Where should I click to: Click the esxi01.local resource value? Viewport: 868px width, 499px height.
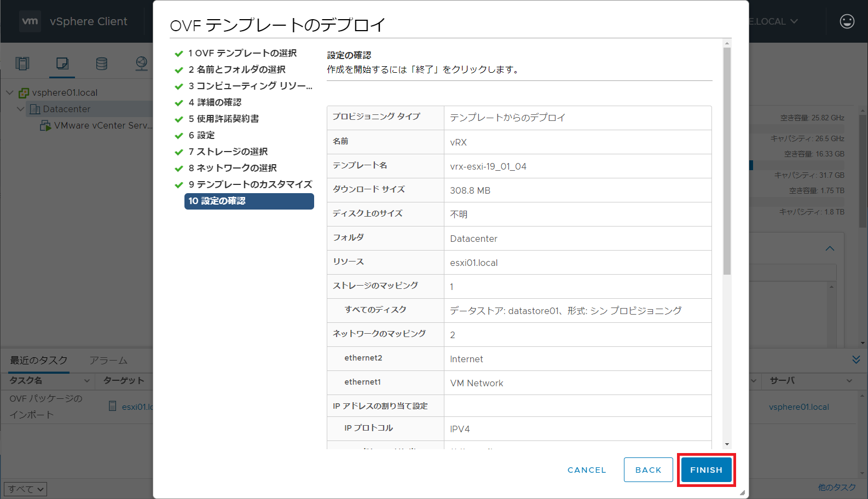point(474,263)
